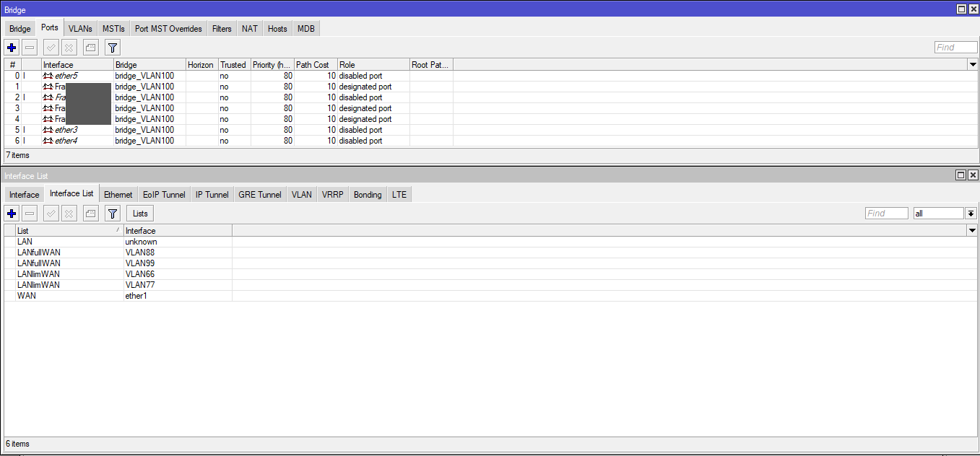Open the Ethernet tab
980x456 pixels.
tap(118, 195)
